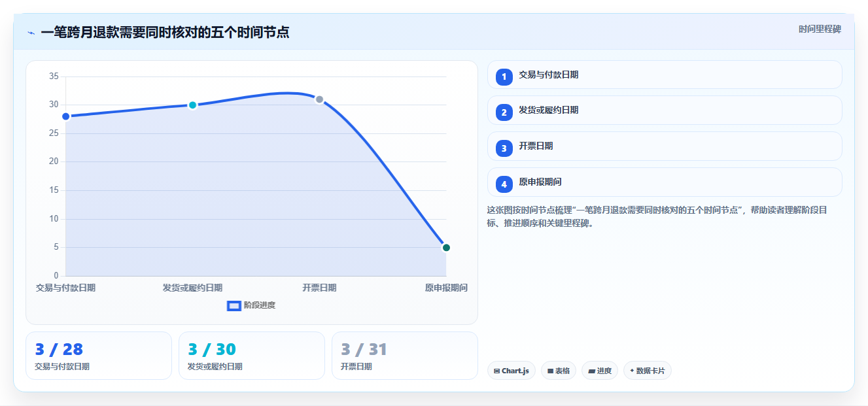The image size is (868, 406).
Task: Click the title 一笔跨月退款需要同时核对的五个时间节点
Action: [x=165, y=32]
